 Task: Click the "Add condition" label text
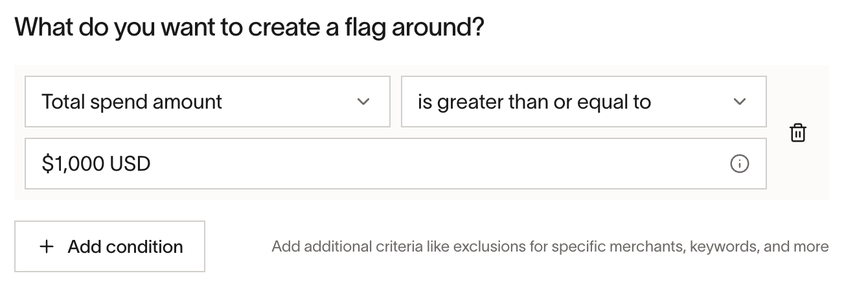click(x=126, y=246)
